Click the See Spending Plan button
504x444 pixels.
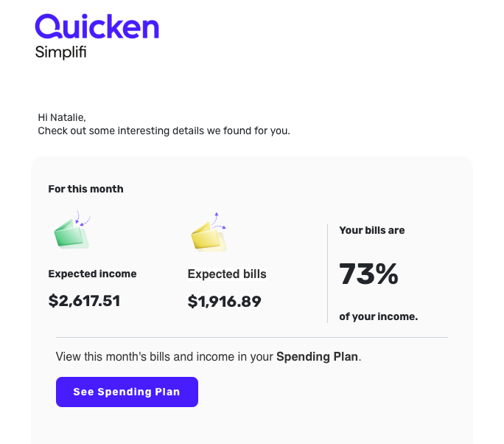click(x=127, y=392)
